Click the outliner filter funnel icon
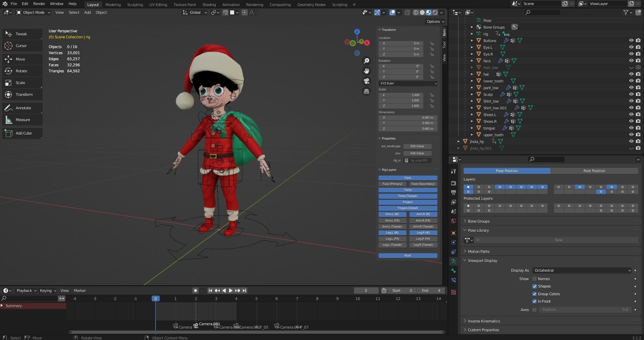Image resolution: width=644 pixels, height=340 pixels. point(626,12)
